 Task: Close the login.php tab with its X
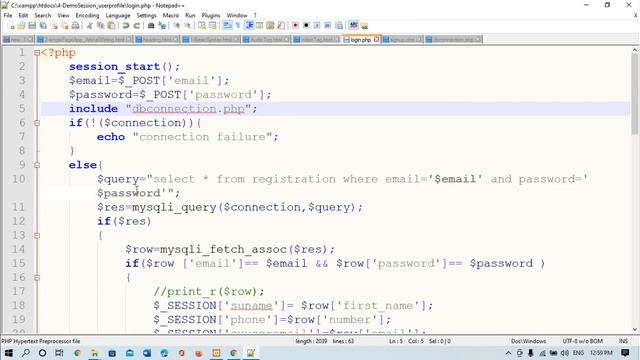376,40
